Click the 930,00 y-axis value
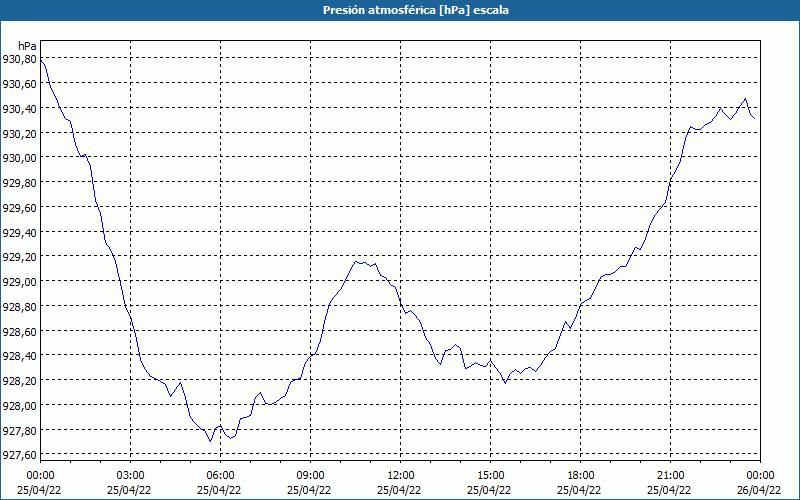This screenshot has width=800, height=500. coord(19,158)
